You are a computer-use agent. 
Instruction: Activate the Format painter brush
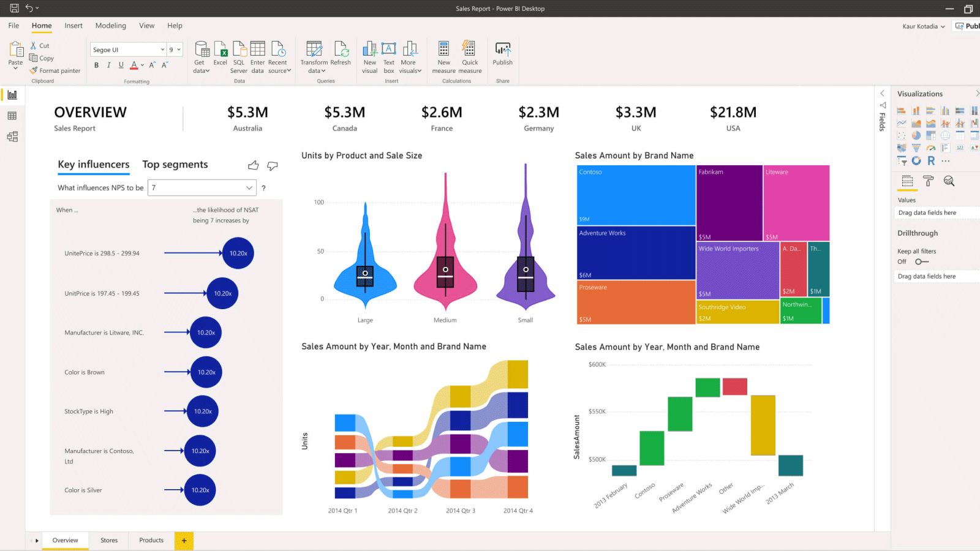[34, 70]
